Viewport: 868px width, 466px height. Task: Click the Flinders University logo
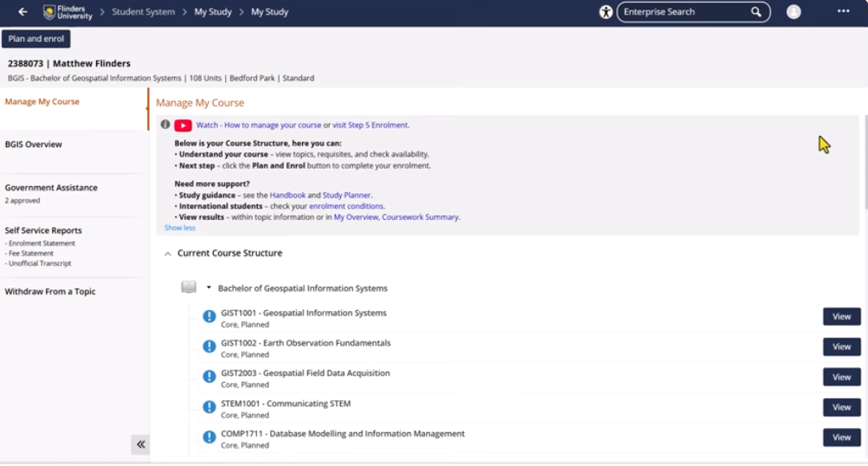click(68, 12)
